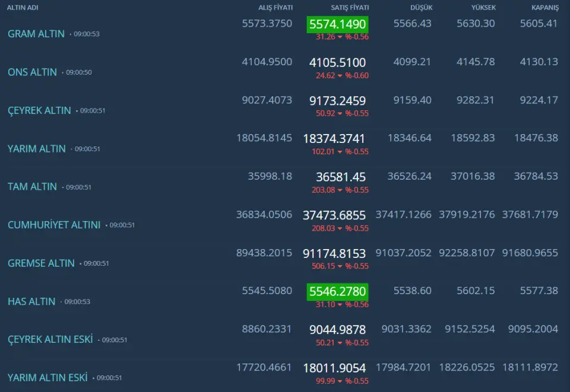Screen dimensions: 570x392
Task: Click the green highlighted 5546.2780 sale price
Action: (337, 292)
